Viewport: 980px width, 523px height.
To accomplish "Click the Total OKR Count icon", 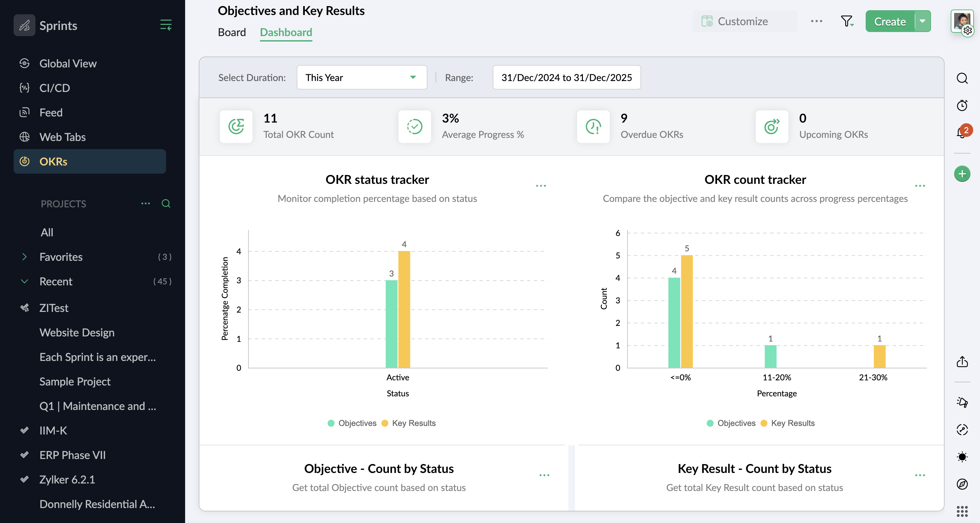I will point(236,127).
